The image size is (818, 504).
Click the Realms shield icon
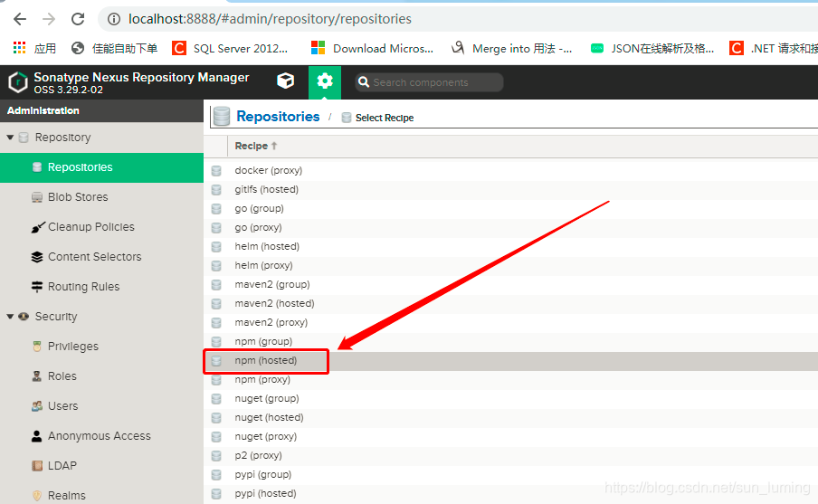pyautogui.click(x=37, y=496)
